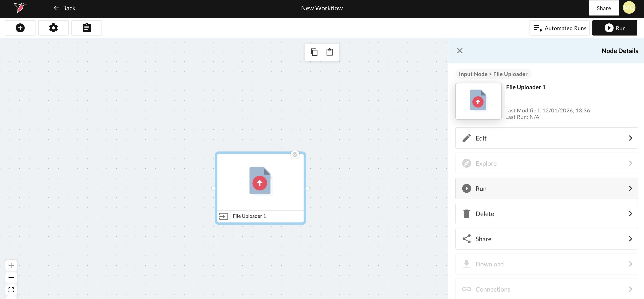Click File Uploader 1 thumbnail in panel

(x=478, y=101)
